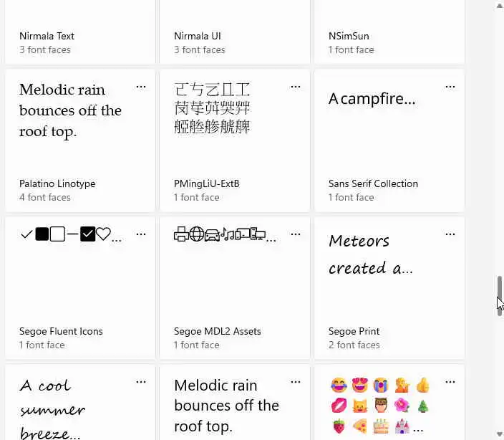Open the PMingLiU-ExtB character preview
This screenshot has height=440, width=504.
(x=212, y=108)
